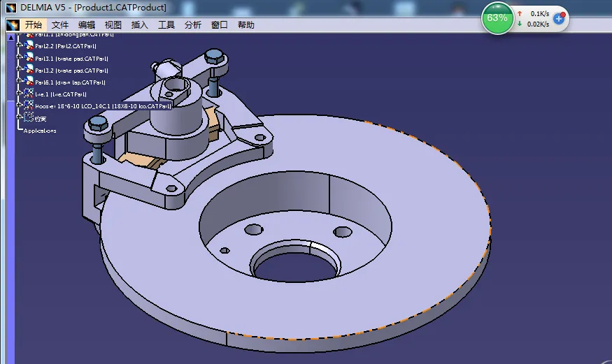612x364 pixels.
Task: Click the tree scroll-up arrow
Action: coord(10,37)
